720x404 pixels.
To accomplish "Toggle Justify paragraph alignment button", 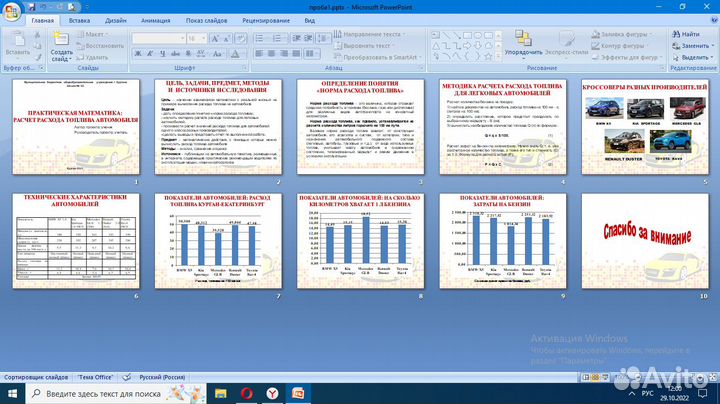I will pyautogui.click(x=297, y=54).
